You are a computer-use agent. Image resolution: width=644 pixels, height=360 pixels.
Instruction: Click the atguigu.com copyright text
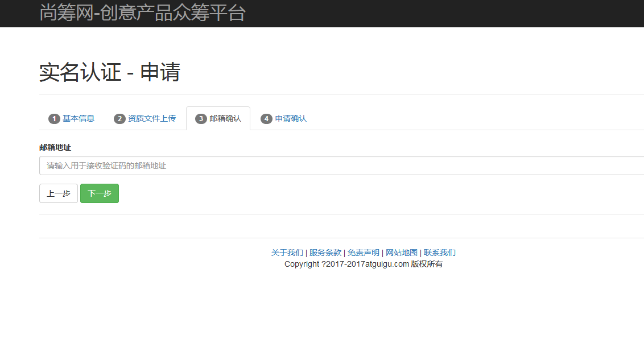364,264
